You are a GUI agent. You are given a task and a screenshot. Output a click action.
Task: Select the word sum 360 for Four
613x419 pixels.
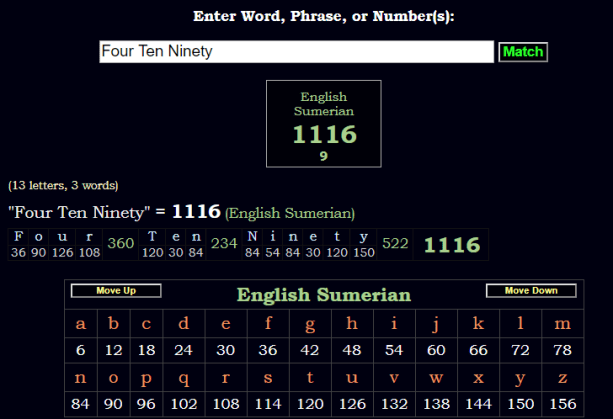coord(120,244)
